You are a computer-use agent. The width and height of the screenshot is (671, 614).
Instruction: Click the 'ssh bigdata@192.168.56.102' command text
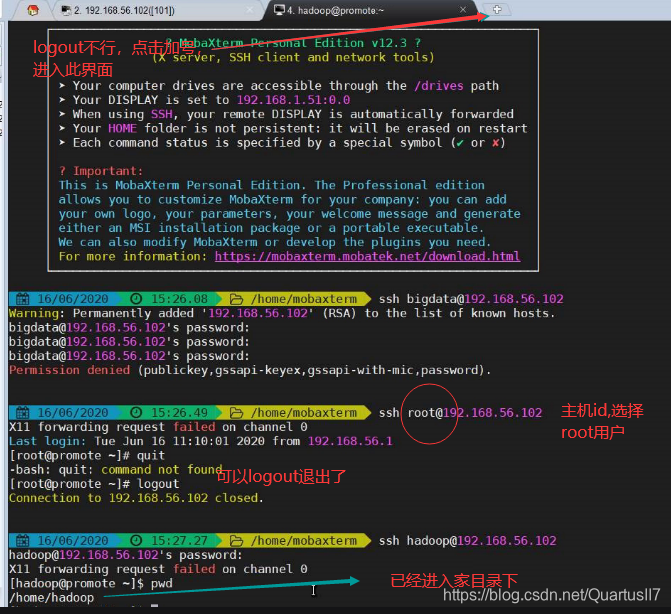coord(471,299)
